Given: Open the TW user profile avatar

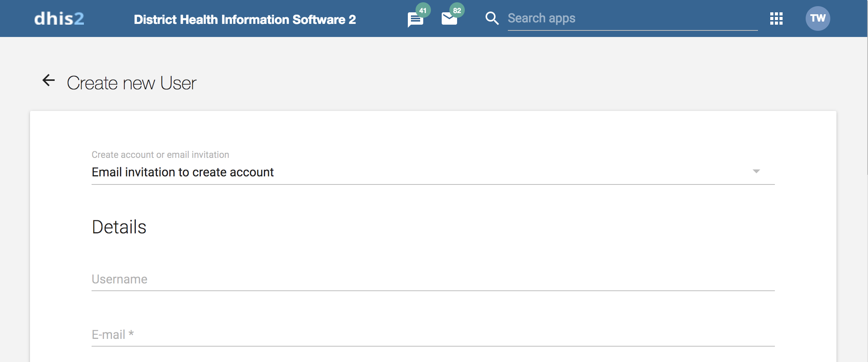Looking at the screenshot, I should [818, 18].
